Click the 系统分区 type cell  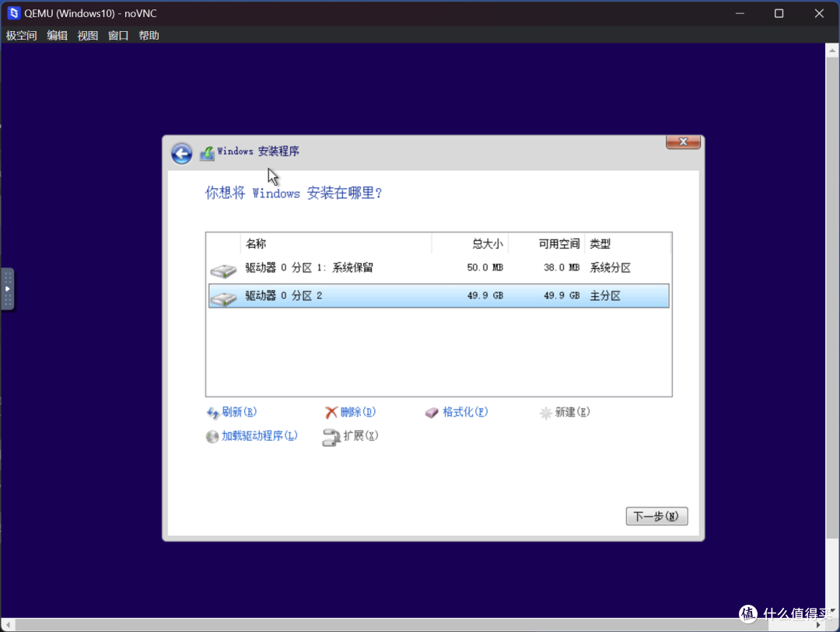click(x=611, y=267)
